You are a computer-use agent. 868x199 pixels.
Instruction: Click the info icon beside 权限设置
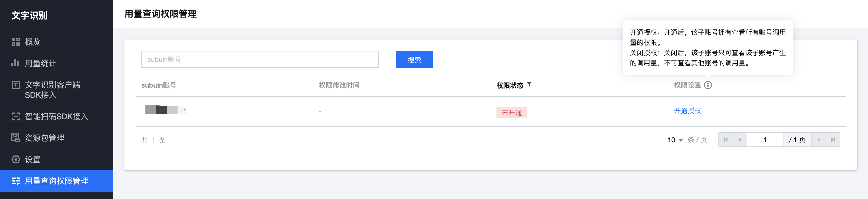tap(708, 85)
